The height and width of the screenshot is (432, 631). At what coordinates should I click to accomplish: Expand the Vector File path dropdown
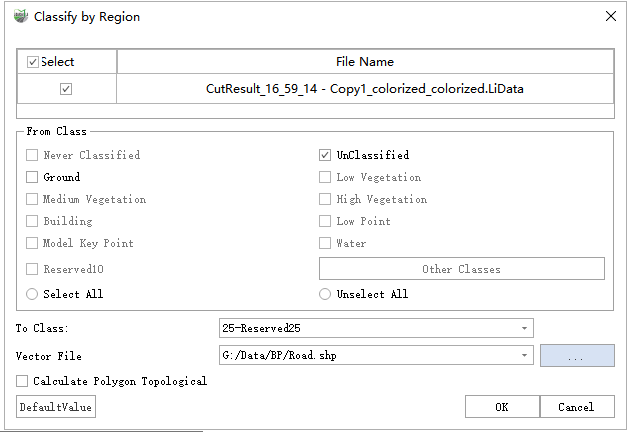pyautogui.click(x=524, y=355)
